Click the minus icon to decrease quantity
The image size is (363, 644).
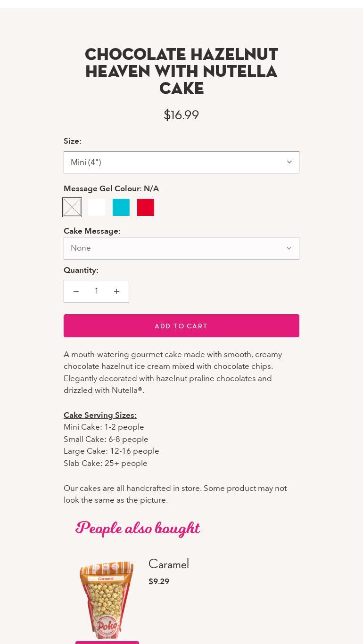tap(76, 292)
